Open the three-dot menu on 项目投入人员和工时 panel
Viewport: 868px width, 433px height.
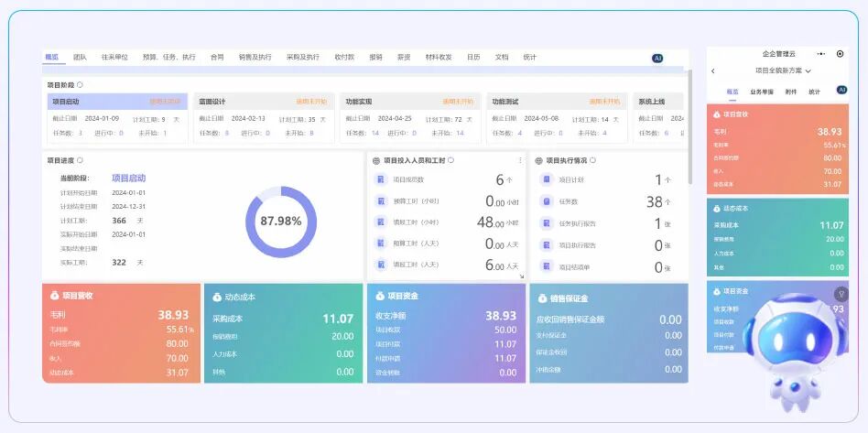pyautogui.click(x=520, y=160)
